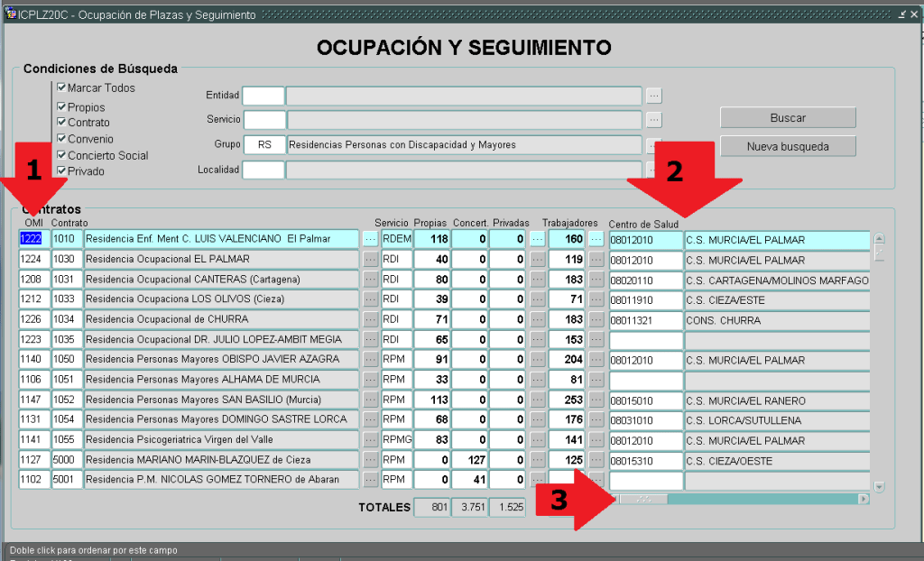Click the ellipsis button after Trabajadores value 204
This screenshot has height=561, width=924.
tap(596, 359)
